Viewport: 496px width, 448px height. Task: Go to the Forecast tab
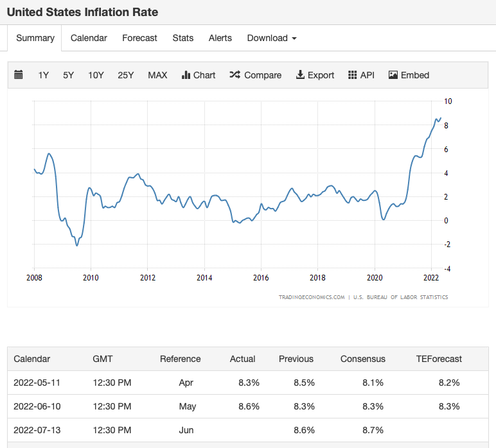click(x=139, y=38)
